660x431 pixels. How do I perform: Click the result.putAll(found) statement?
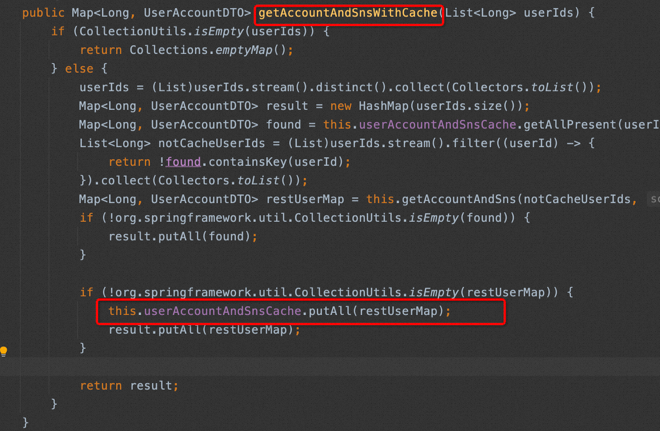183,236
